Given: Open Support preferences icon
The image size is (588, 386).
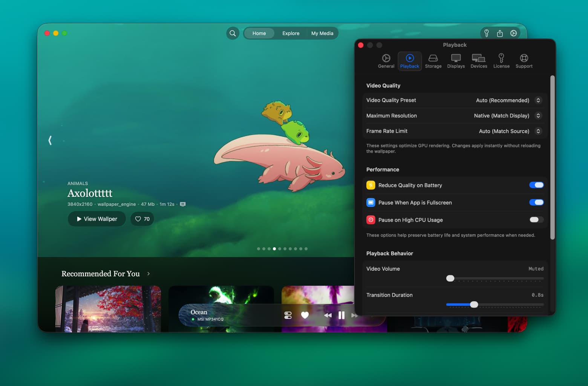Looking at the screenshot, I should point(524,58).
